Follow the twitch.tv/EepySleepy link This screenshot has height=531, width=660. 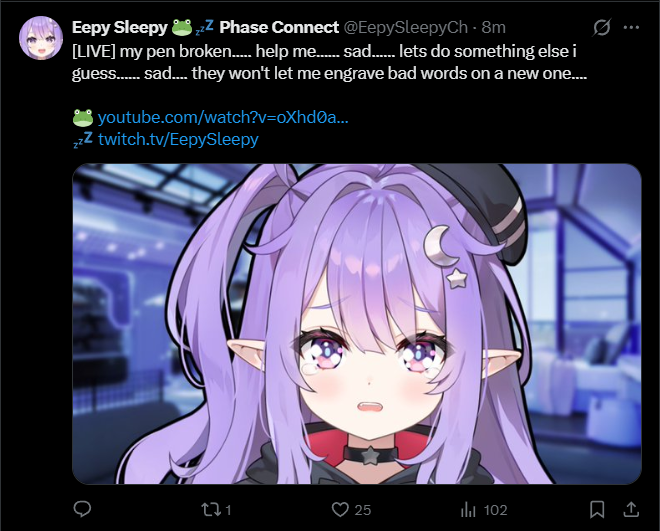[178, 139]
